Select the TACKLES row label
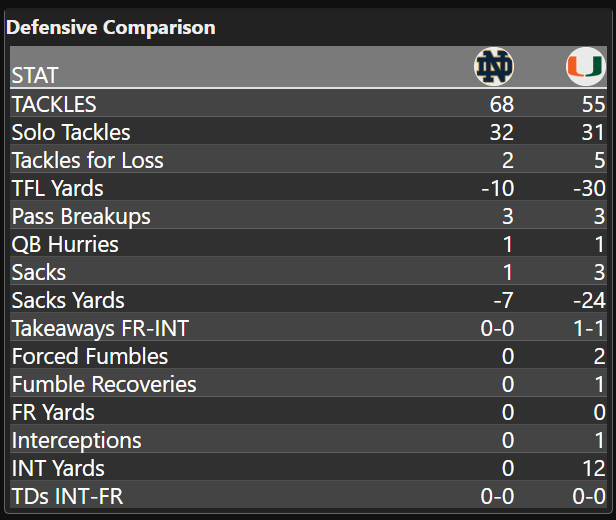 [x=54, y=104]
